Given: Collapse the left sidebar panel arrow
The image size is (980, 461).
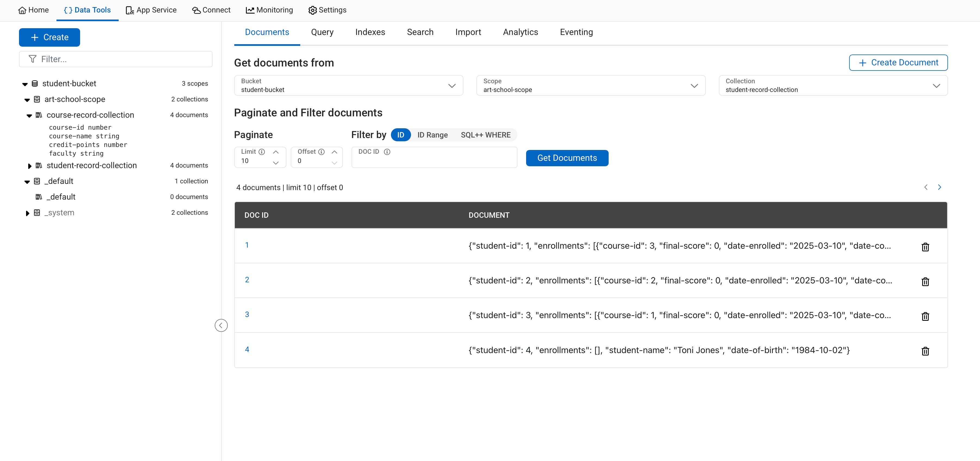Looking at the screenshot, I should 221,325.
